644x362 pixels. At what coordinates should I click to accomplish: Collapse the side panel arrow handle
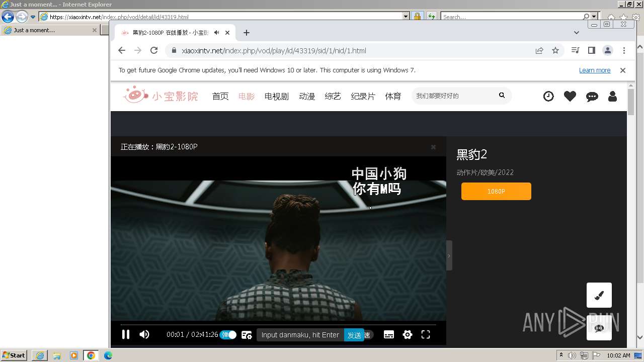(449, 255)
